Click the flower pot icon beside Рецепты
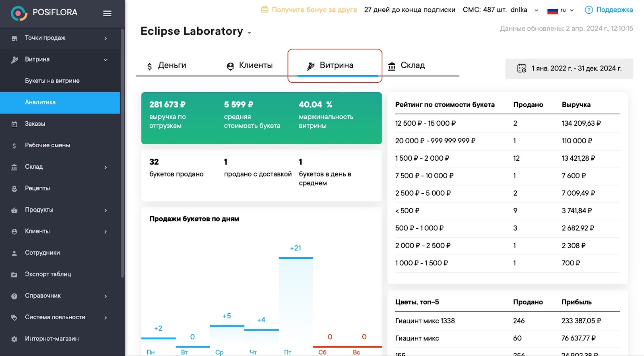The width and height of the screenshot is (644, 356). pos(14,188)
